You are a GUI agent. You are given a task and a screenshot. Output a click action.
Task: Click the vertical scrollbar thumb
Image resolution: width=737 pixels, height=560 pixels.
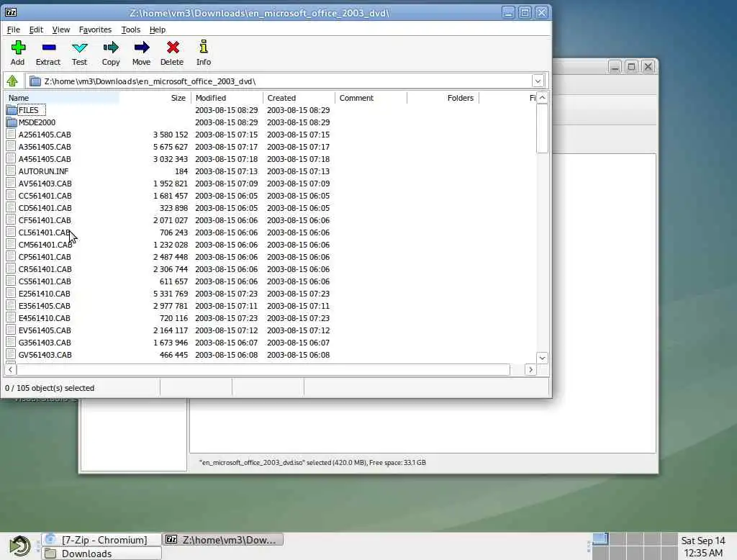[x=543, y=128]
